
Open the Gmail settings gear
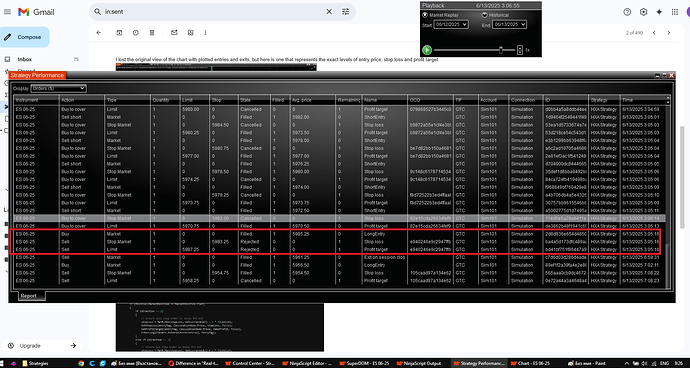[x=643, y=12]
